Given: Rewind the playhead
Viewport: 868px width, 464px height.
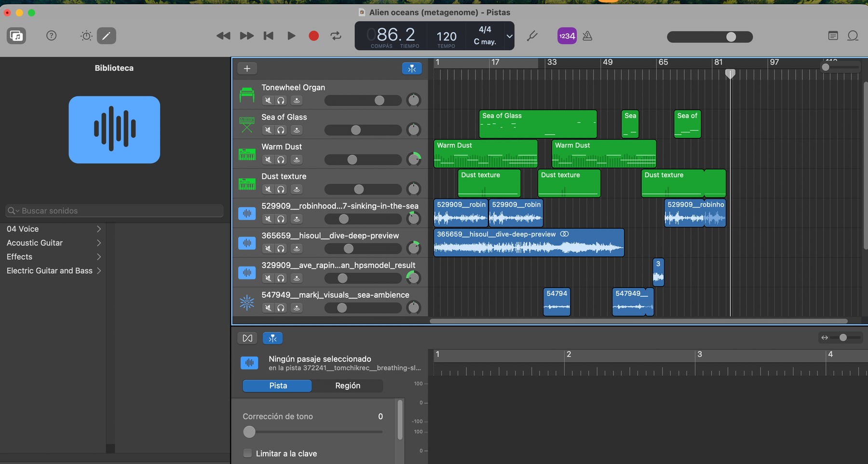Looking at the screenshot, I should pos(223,36).
